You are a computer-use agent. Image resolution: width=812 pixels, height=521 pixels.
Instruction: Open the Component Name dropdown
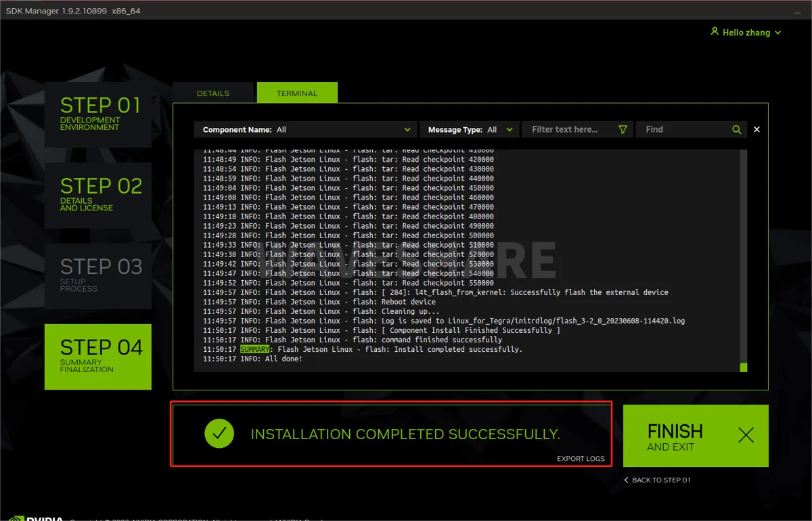[x=306, y=129]
